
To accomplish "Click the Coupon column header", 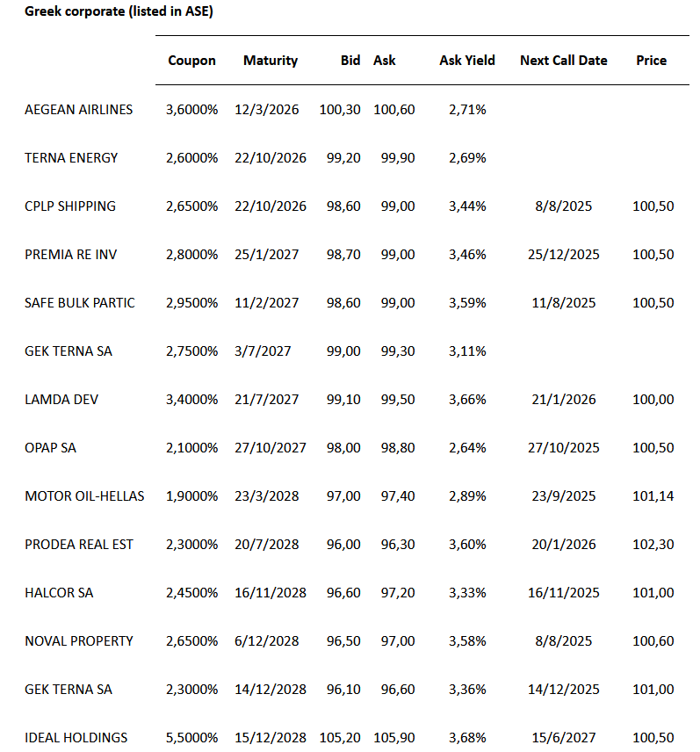I will 191,61.
